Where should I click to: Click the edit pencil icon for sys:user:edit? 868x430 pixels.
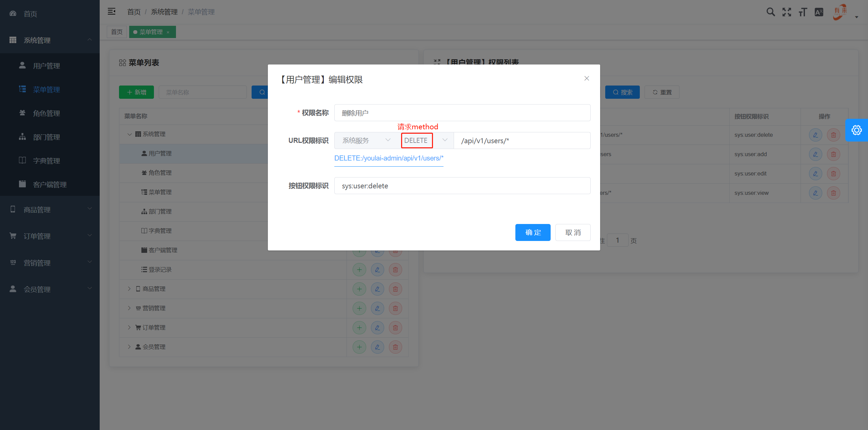[815, 173]
